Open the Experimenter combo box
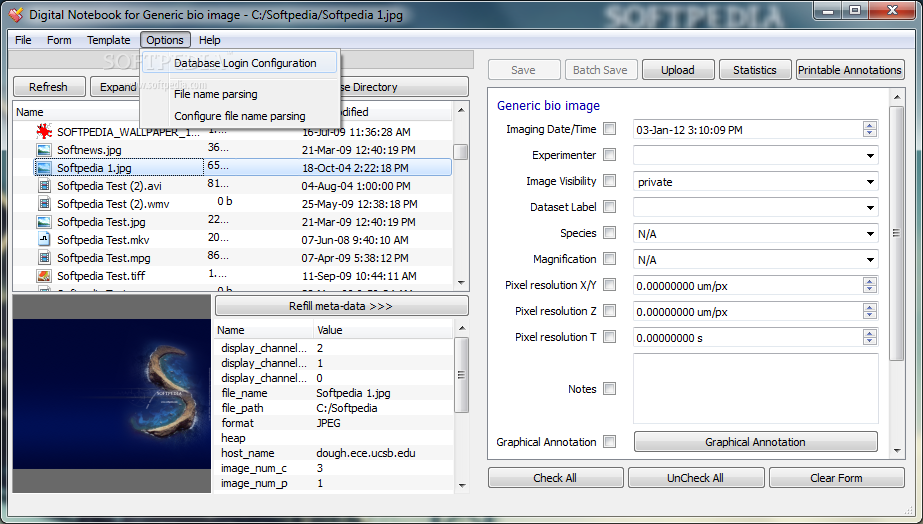 click(755, 156)
